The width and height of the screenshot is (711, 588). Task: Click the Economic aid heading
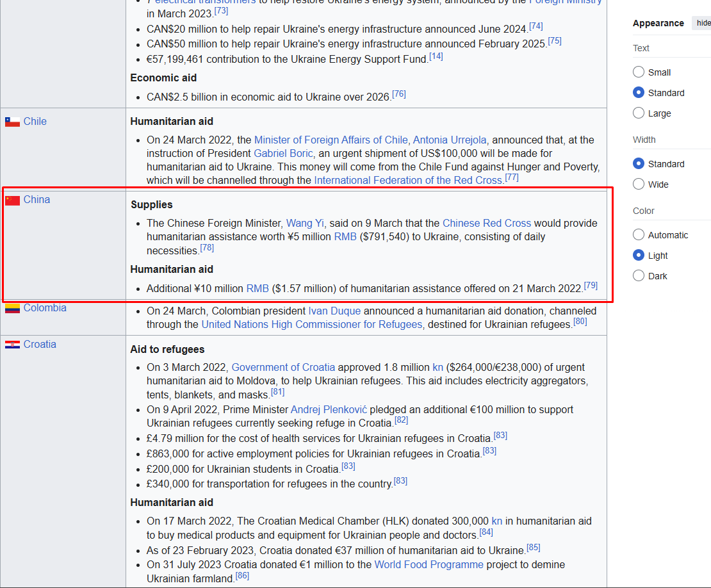[x=164, y=78]
